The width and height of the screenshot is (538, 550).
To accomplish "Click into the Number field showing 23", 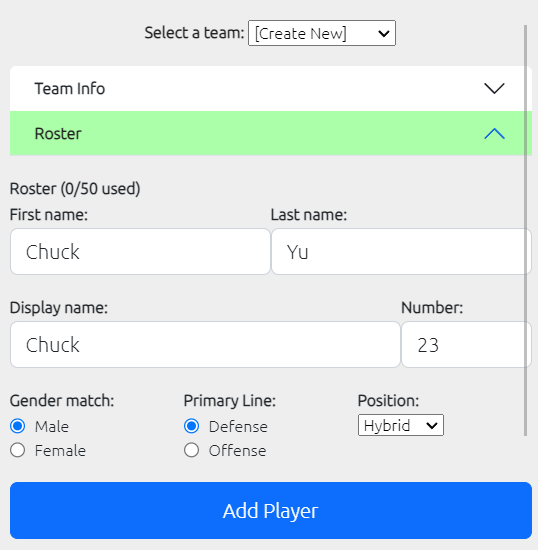I will (x=466, y=344).
